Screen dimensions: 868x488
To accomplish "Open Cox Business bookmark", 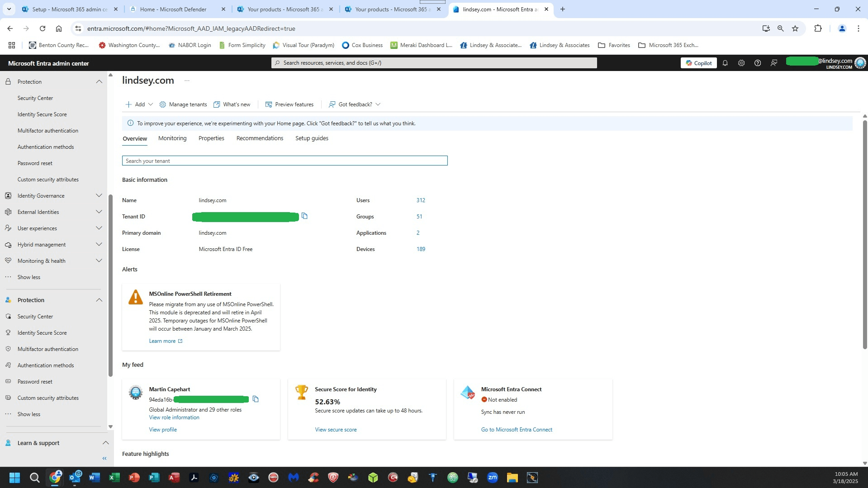I will tap(362, 45).
